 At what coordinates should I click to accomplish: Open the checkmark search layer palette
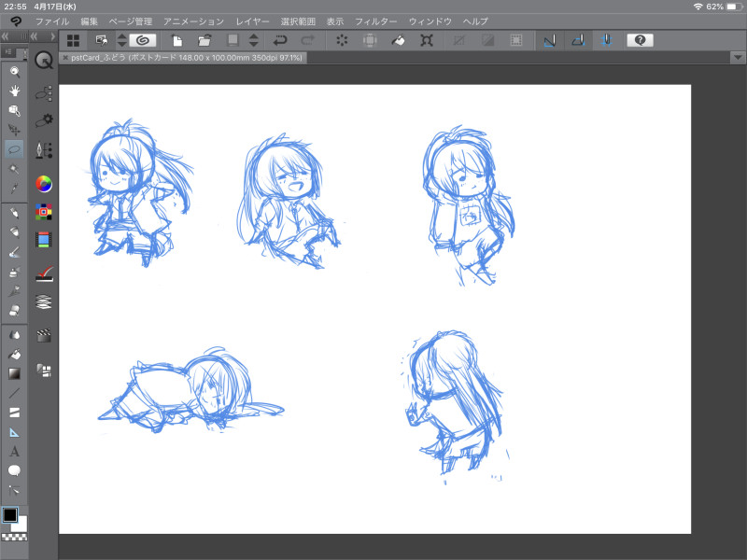coord(44,273)
